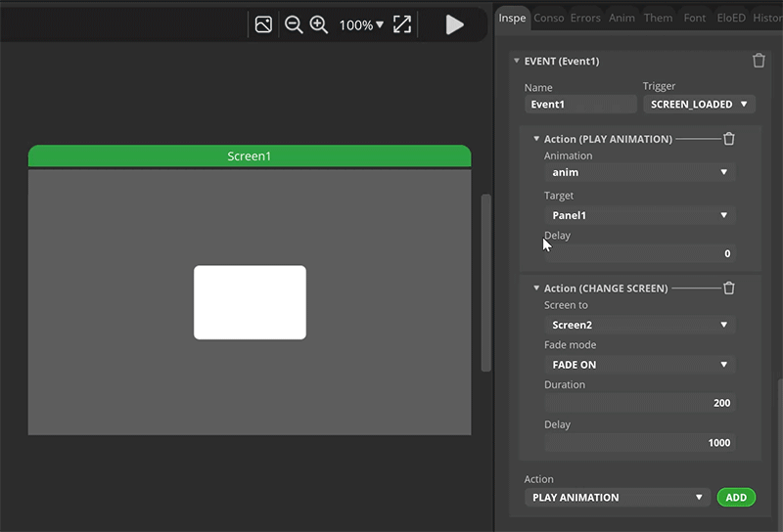Image resolution: width=783 pixels, height=532 pixels.
Task: Select the white Panel1 on canvas
Action: click(250, 302)
